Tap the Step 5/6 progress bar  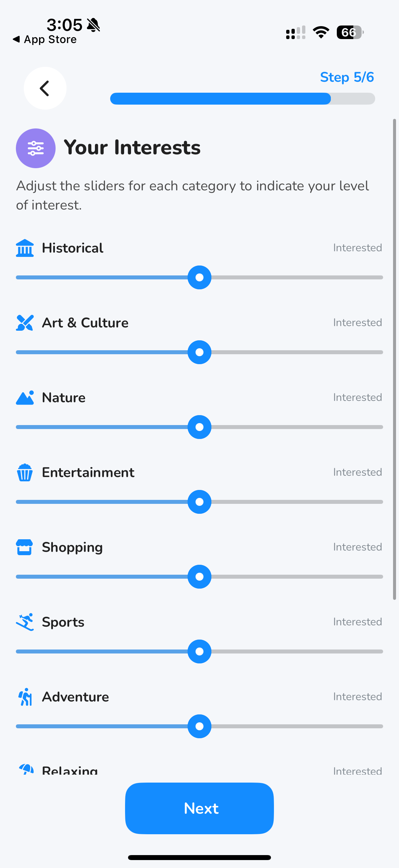(x=243, y=99)
